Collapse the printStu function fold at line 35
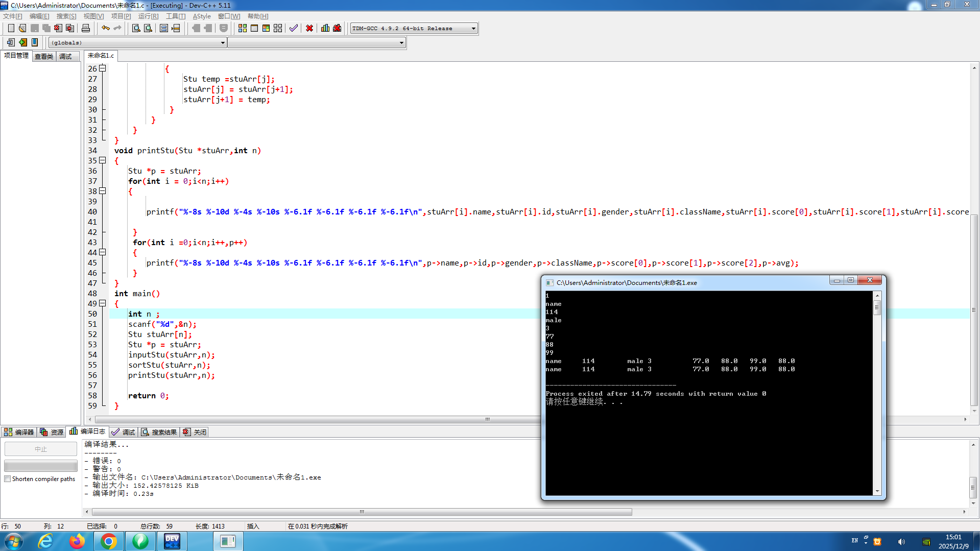The image size is (980, 551). [103, 160]
